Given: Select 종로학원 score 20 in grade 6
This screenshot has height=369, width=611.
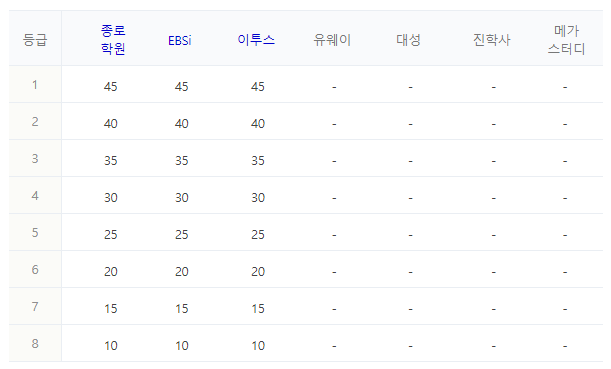Looking at the screenshot, I should pyautogui.click(x=111, y=272).
